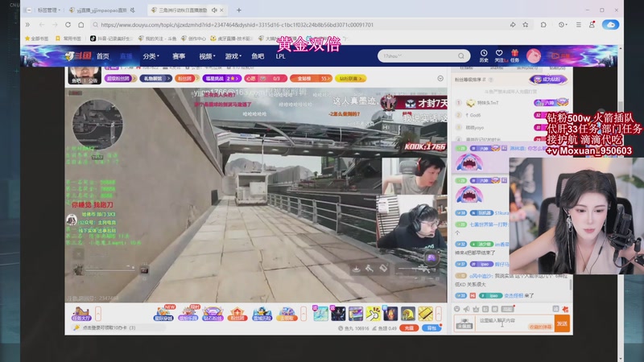Screen dimensions: 644x362
Task: Open the 标签管理 dropdown
Action: coord(48,10)
